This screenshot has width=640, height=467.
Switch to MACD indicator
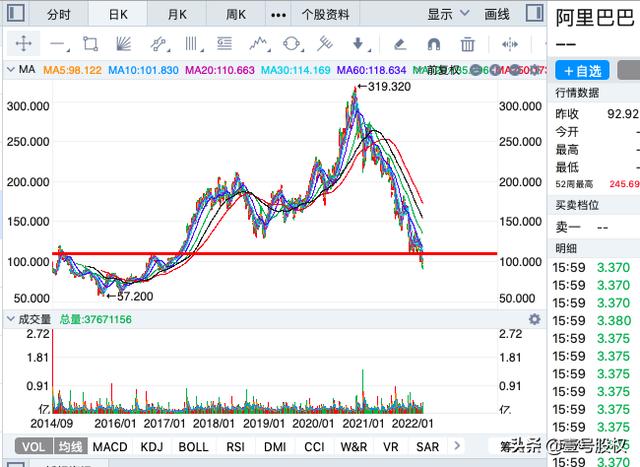110,447
